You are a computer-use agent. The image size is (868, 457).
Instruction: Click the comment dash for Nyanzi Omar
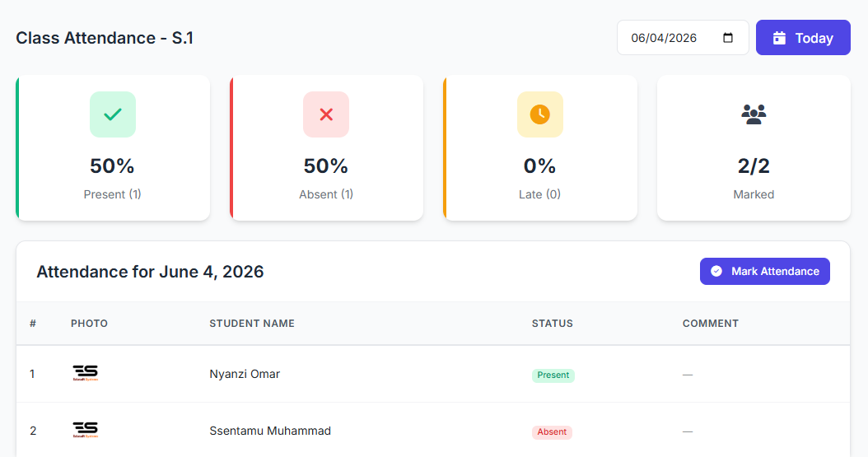[688, 375]
